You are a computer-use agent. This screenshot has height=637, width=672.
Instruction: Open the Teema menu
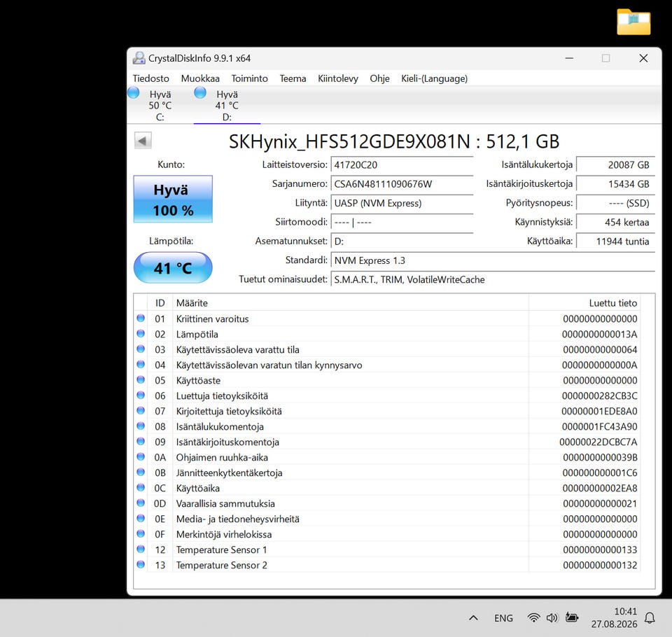[293, 78]
